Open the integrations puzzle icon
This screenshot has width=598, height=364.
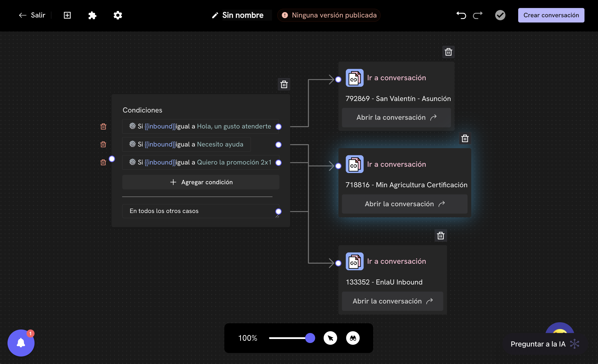[92, 15]
